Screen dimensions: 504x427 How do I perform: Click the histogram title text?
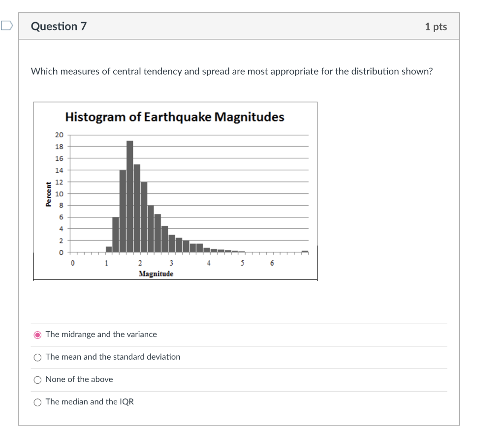[175, 117]
